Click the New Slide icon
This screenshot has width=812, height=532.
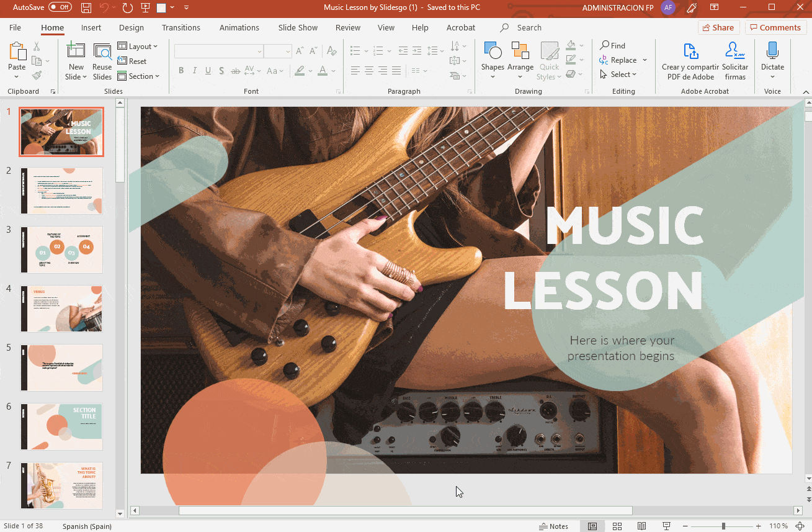coord(76,53)
